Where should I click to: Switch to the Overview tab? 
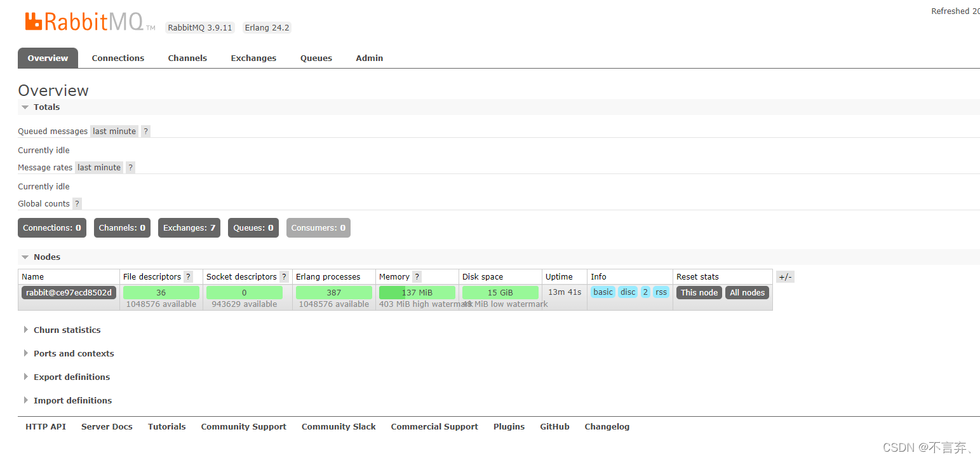[48, 58]
